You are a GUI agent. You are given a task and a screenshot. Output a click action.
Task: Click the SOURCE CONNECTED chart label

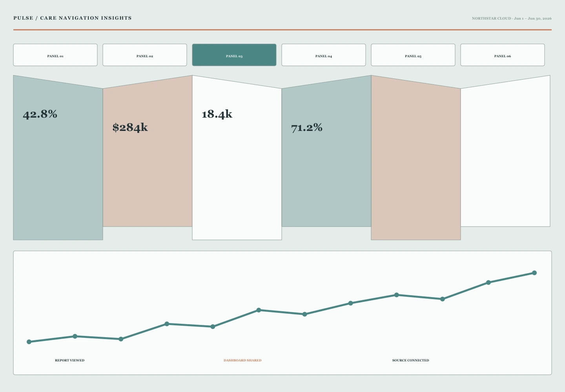(x=410, y=360)
